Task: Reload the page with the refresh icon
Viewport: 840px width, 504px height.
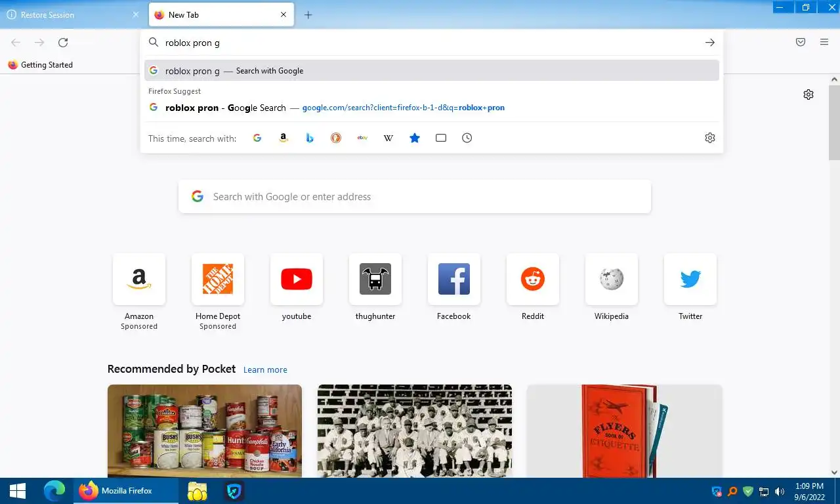Action: pos(63,43)
